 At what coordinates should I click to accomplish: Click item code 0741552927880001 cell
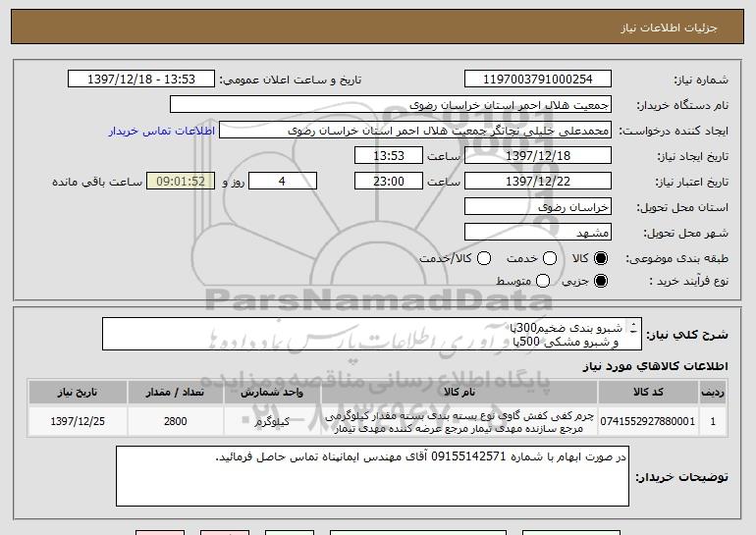[x=648, y=421]
